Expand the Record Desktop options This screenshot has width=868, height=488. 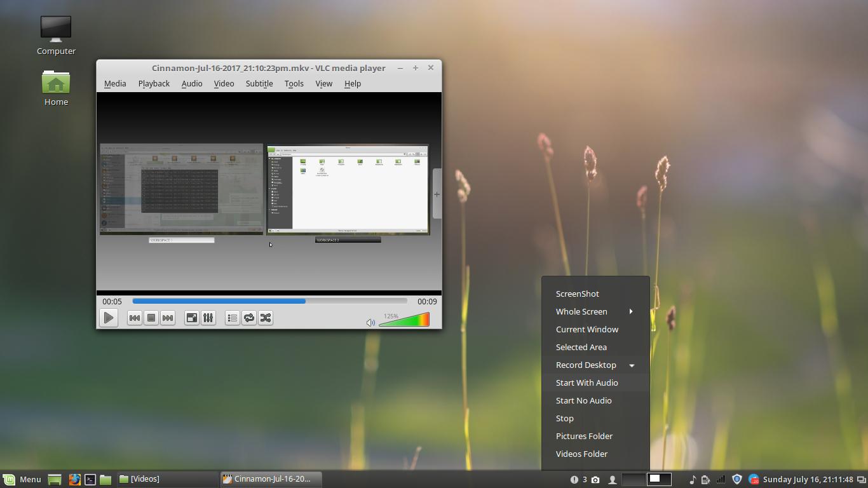[x=586, y=365]
